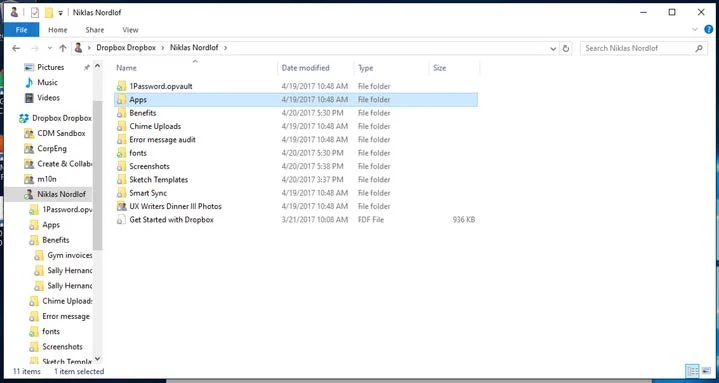
Task: Select the Sketch Templates folder in the file list
Action: click(158, 179)
